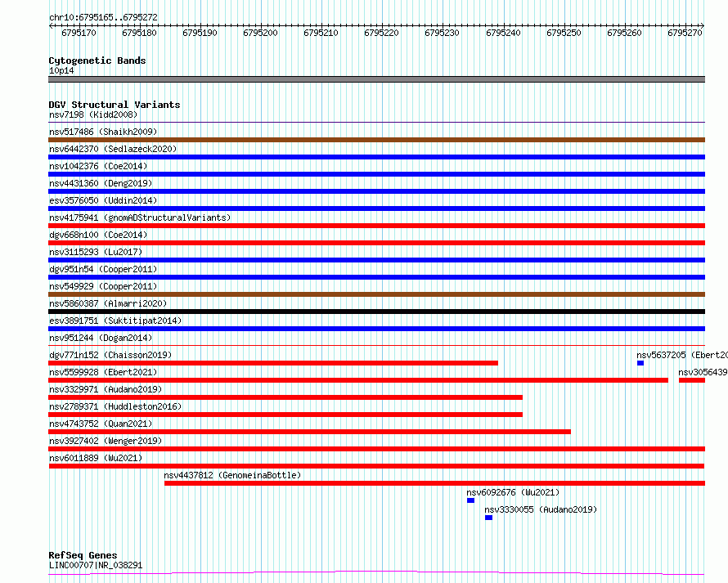Image resolution: width=728 pixels, height=583 pixels.
Task: Click nsv6011889 (Wu2021) label
Action: (x=96, y=458)
